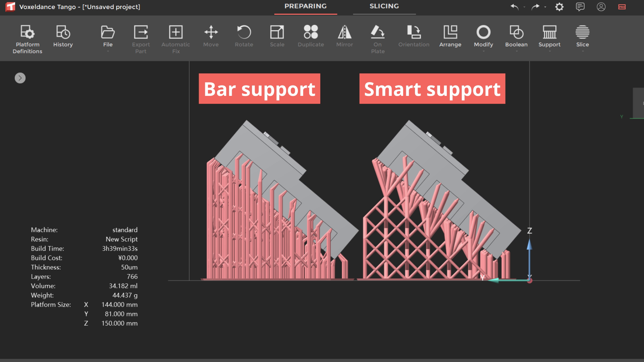This screenshot has width=644, height=362.
Task: Open the settings gear
Action: pos(559,7)
